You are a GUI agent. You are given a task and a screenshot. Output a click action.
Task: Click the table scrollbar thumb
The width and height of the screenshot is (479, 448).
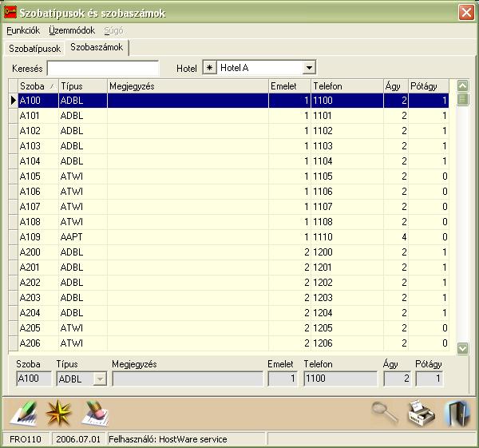click(x=462, y=99)
